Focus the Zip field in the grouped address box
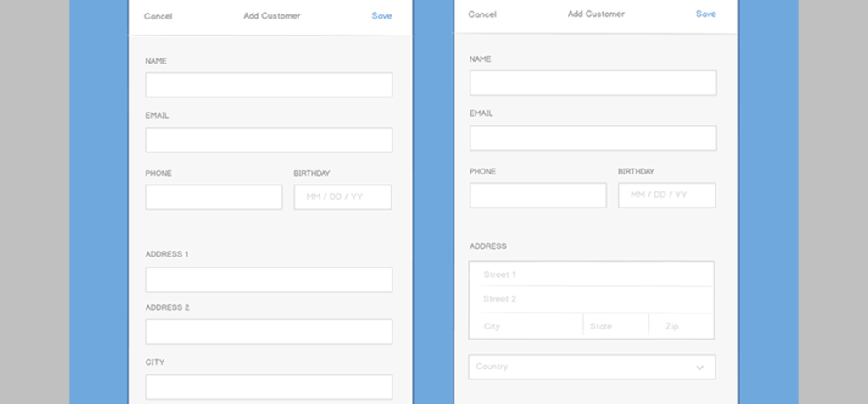This screenshot has width=868, height=404. point(682,326)
